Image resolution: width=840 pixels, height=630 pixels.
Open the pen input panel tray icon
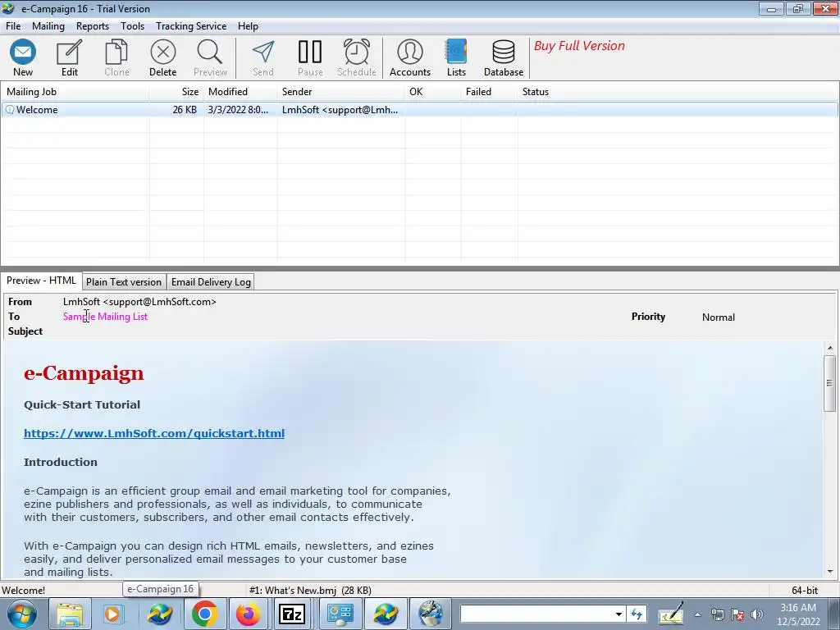pos(671,614)
